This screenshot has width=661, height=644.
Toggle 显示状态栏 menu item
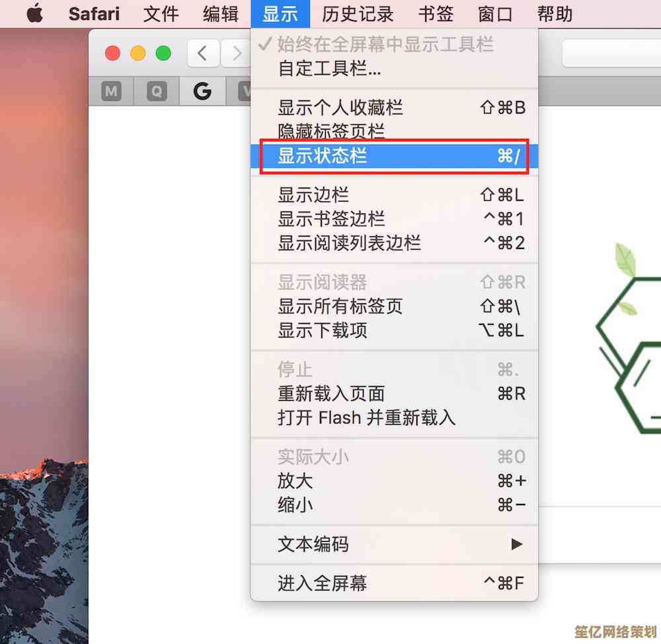pyautogui.click(x=394, y=156)
